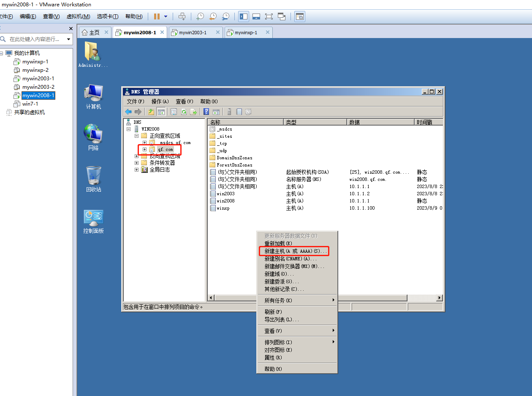The image size is (532, 396).
Task: Open the ForestDnsZones folder
Action: coord(231,165)
